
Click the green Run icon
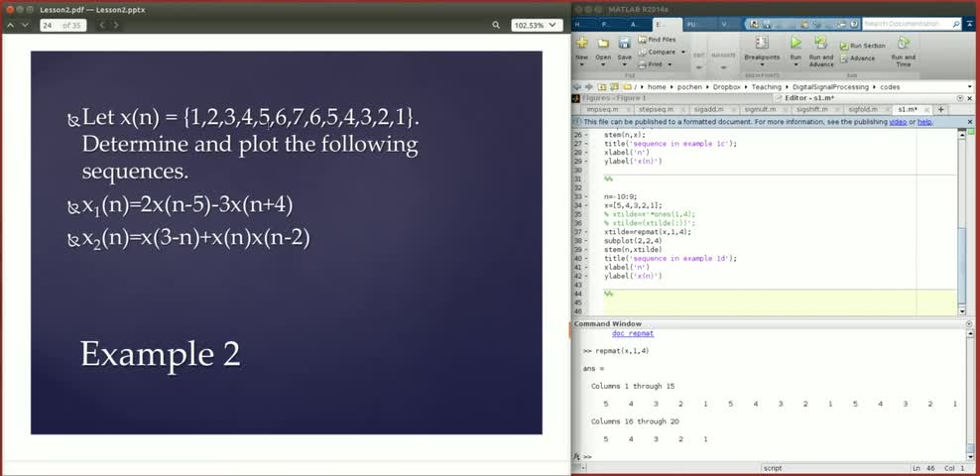coord(796,43)
